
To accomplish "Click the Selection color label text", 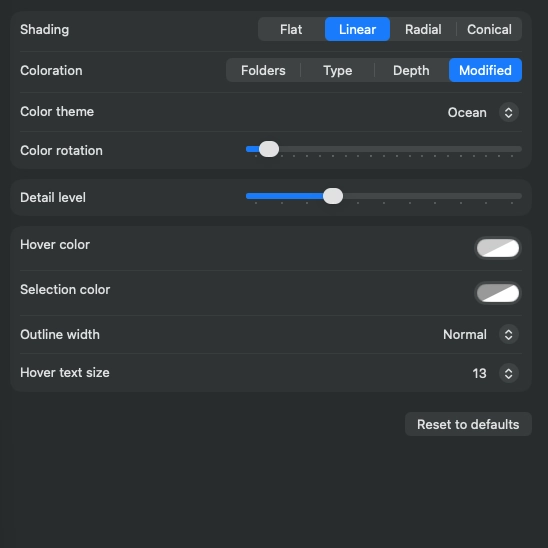I will click(x=65, y=289).
